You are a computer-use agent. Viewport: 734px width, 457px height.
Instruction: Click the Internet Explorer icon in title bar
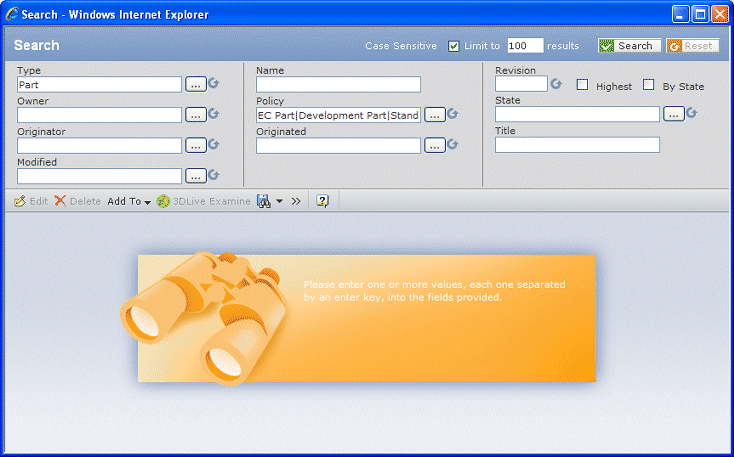[x=12, y=15]
